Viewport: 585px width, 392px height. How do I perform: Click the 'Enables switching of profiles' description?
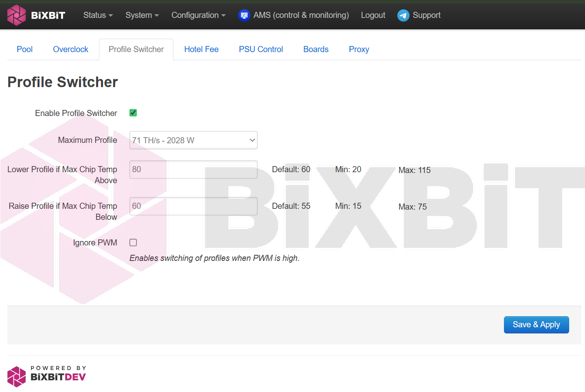point(215,258)
